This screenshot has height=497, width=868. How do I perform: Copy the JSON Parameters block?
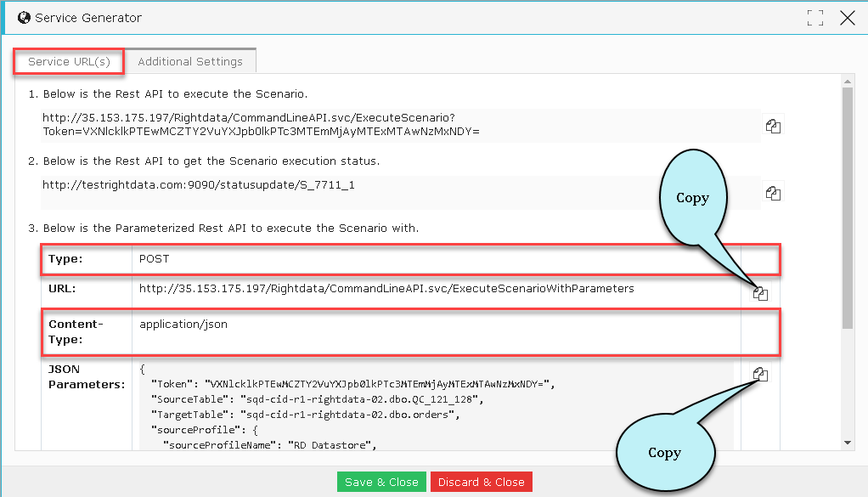pos(760,374)
